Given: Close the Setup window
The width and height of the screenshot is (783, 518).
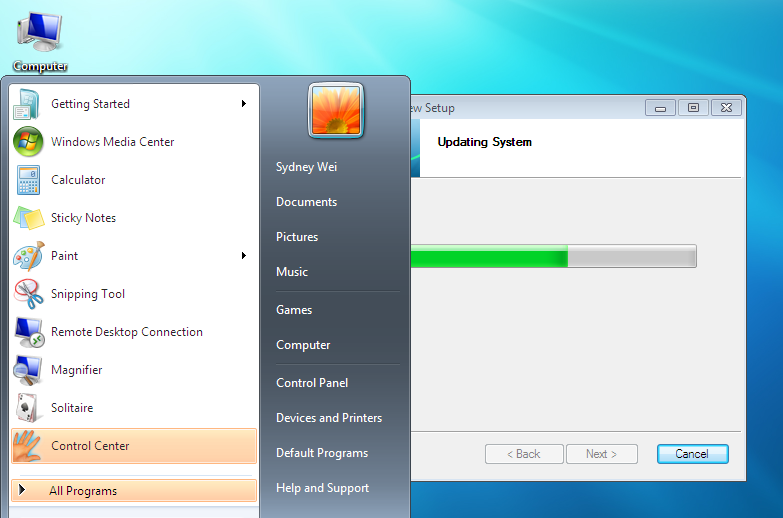Looking at the screenshot, I should [726, 107].
